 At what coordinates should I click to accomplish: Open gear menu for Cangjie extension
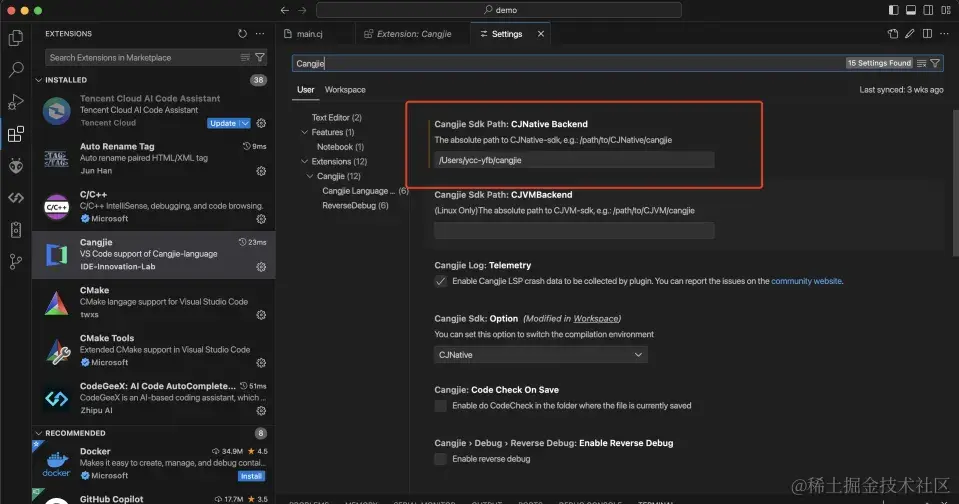point(261,267)
